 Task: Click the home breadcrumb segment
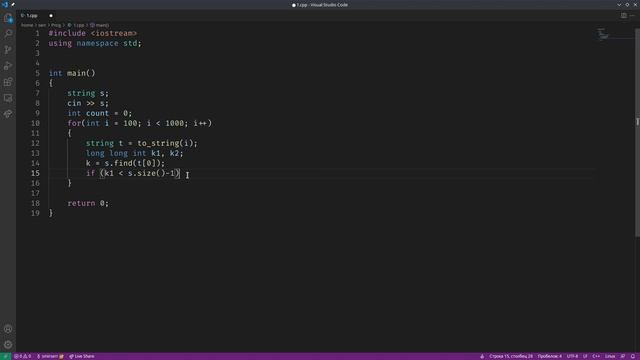[x=27, y=25]
